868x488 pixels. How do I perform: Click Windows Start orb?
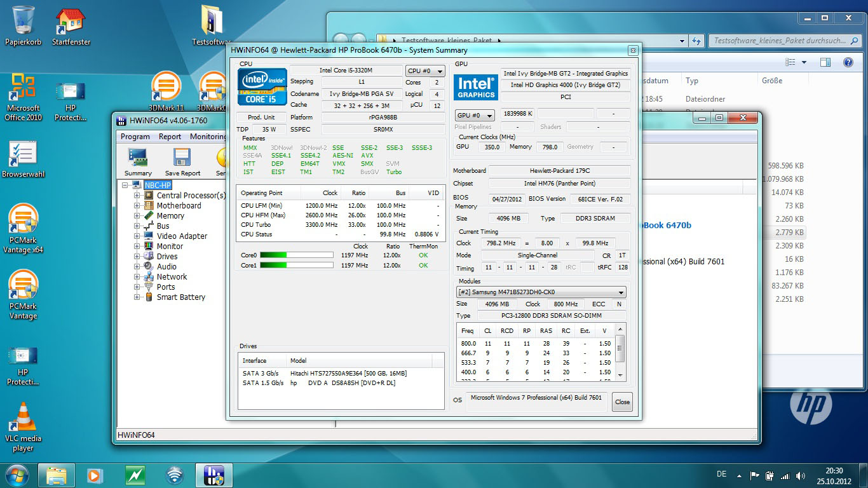[x=17, y=475]
